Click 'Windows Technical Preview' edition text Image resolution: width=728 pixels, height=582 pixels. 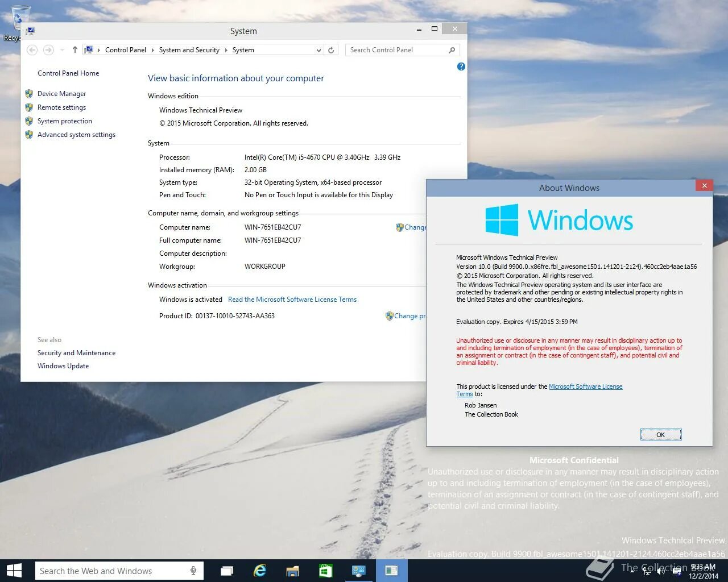click(201, 110)
